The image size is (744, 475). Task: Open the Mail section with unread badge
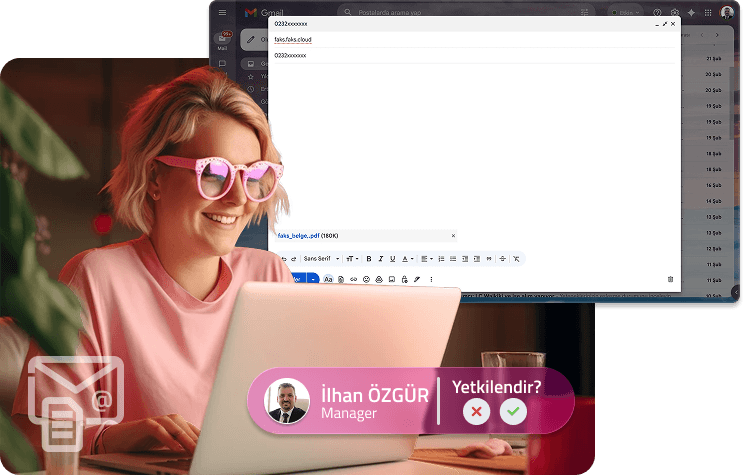pyautogui.click(x=223, y=41)
